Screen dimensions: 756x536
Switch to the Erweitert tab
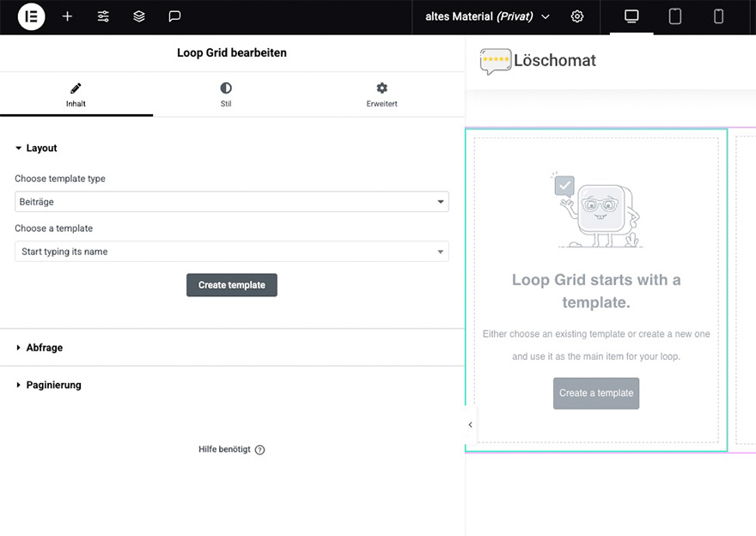click(381, 94)
